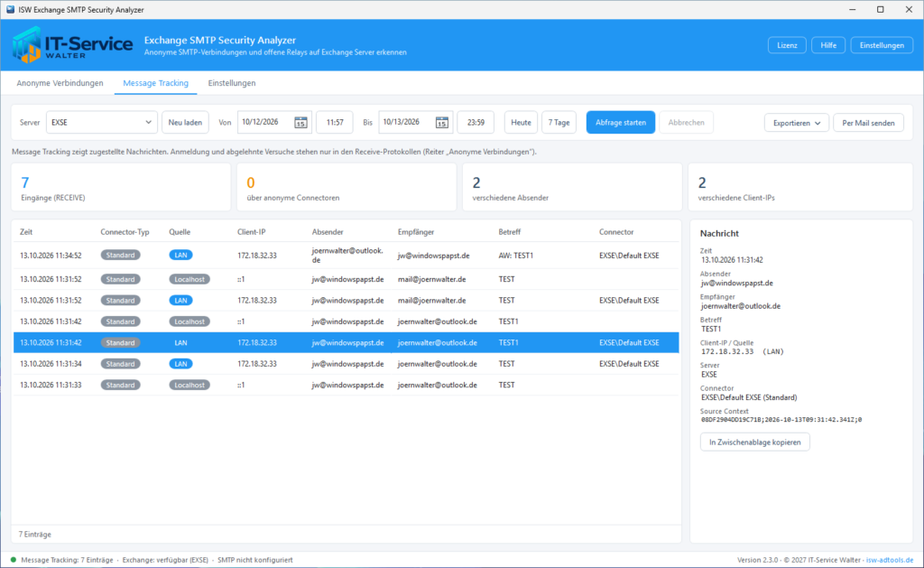The height and width of the screenshot is (568, 924).
Task: Click highlighted row's EXSE\Default EXSE connector
Action: click(x=629, y=342)
